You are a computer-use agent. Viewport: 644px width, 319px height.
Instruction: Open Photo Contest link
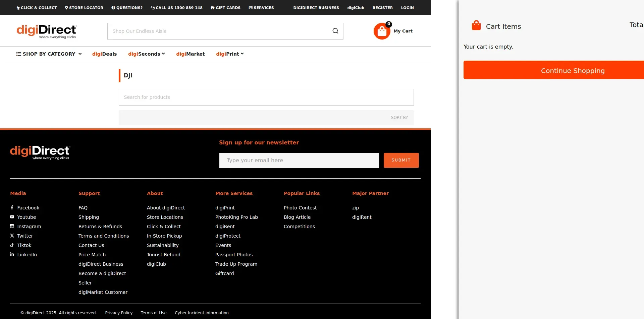[300, 208]
